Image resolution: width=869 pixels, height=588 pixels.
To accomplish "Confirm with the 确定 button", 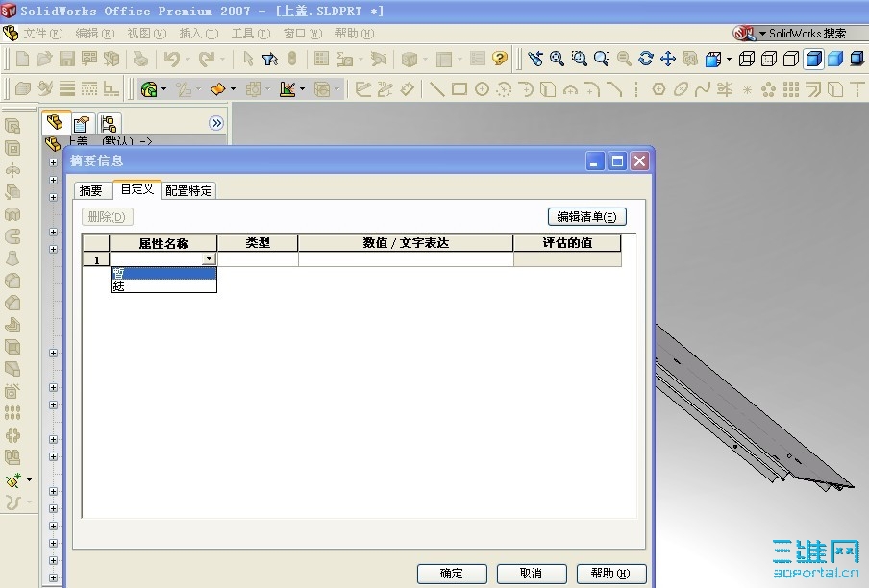I will pos(452,574).
